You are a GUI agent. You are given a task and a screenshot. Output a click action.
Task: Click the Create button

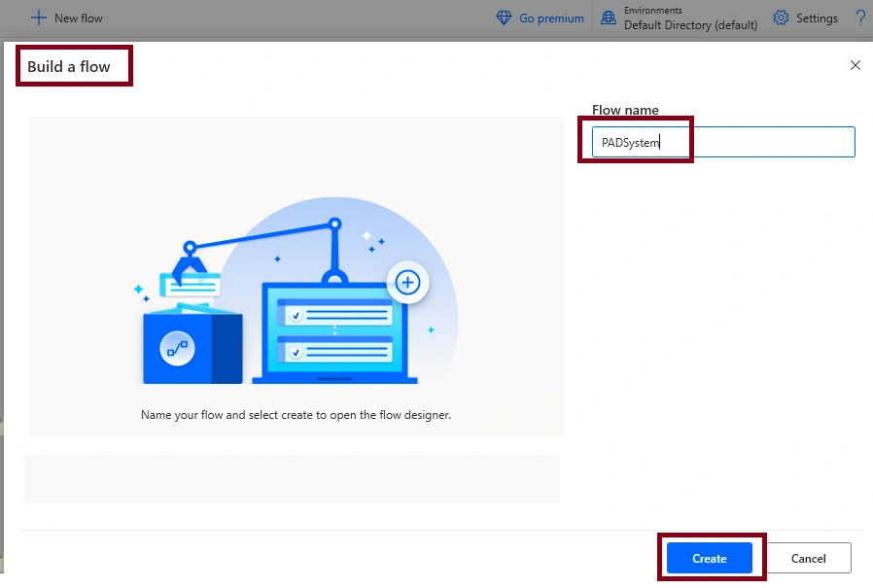(710, 558)
